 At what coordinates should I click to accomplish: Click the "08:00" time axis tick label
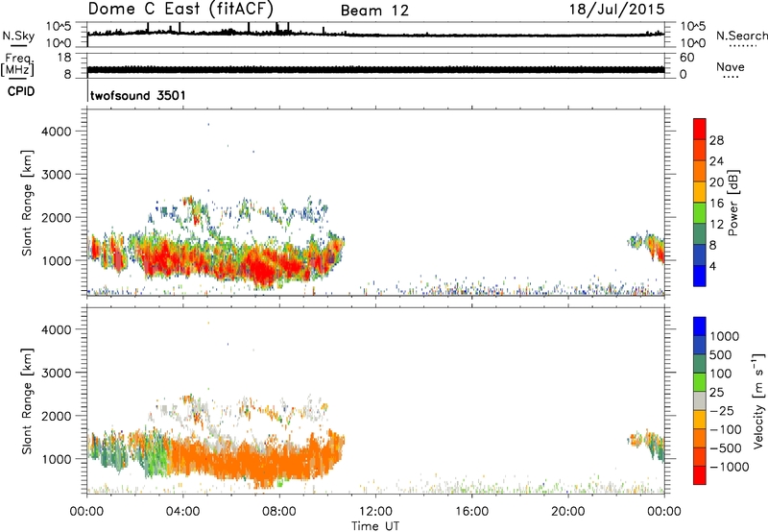coord(279,512)
